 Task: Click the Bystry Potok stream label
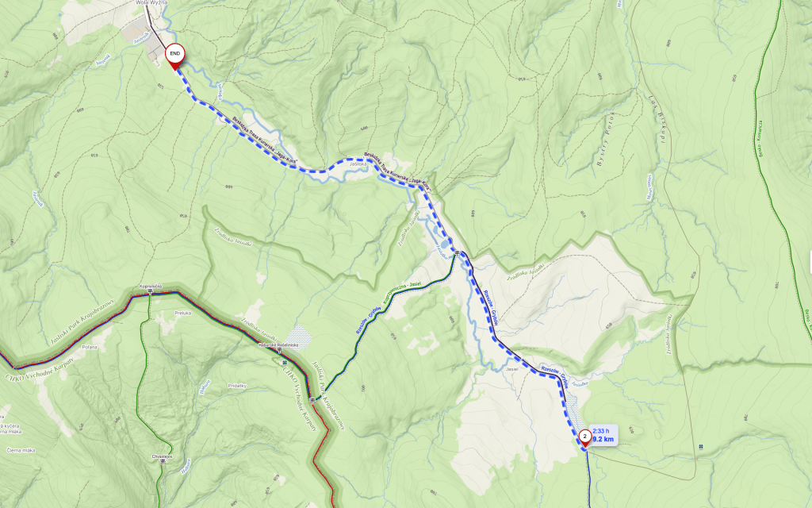pyautogui.click(x=606, y=139)
